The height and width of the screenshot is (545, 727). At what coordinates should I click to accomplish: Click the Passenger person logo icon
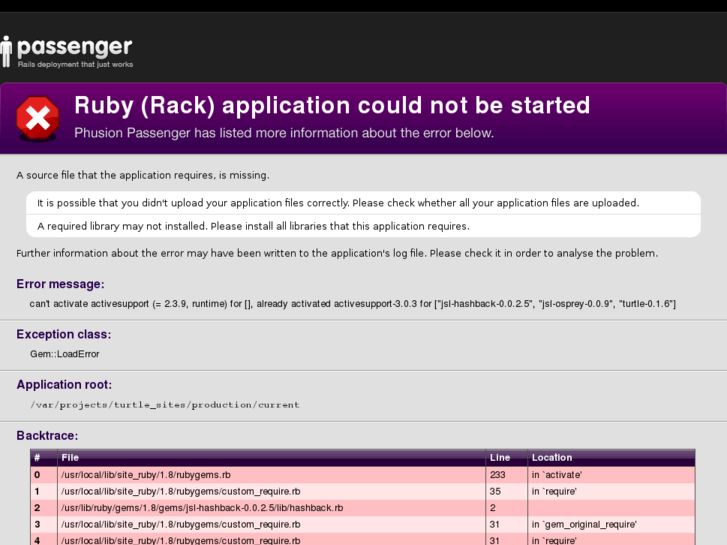click(x=6, y=51)
